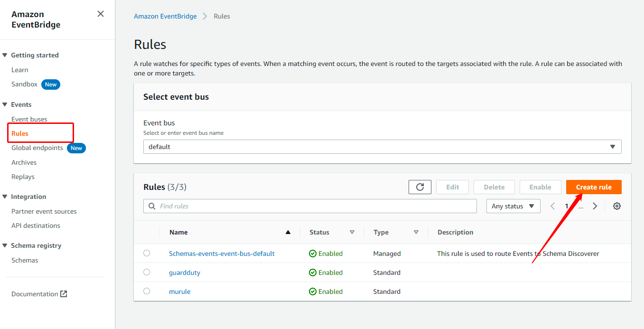The height and width of the screenshot is (329, 644).
Task: Open the Any status filter dropdown
Action: 513,206
